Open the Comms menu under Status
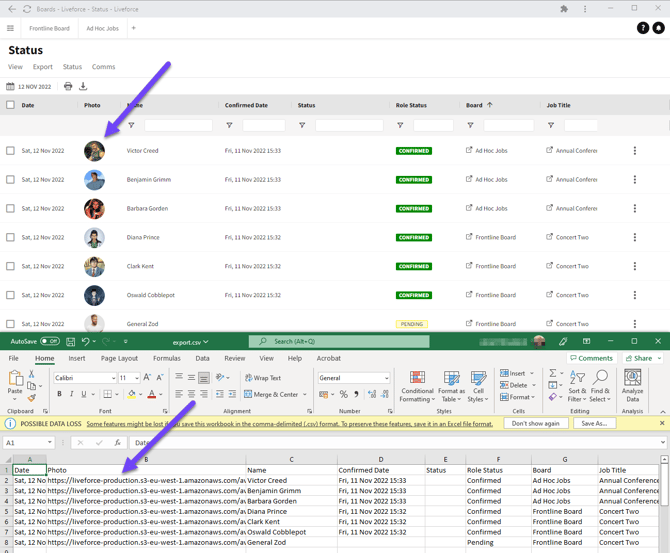Viewport: 670px width, 553px height. [x=103, y=67]
